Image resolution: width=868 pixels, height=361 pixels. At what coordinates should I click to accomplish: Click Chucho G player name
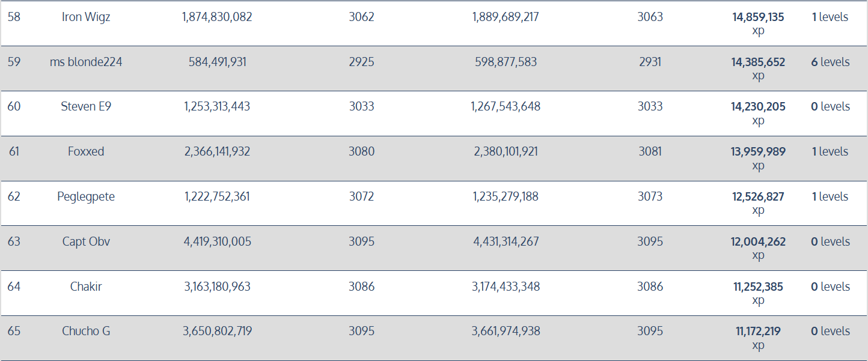(86, 331)
